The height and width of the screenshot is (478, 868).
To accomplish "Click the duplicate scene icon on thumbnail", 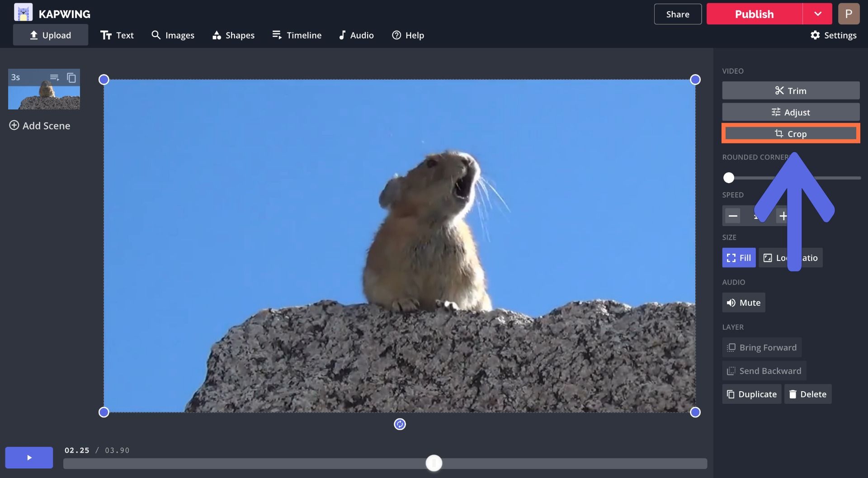I will pos(71,78).
